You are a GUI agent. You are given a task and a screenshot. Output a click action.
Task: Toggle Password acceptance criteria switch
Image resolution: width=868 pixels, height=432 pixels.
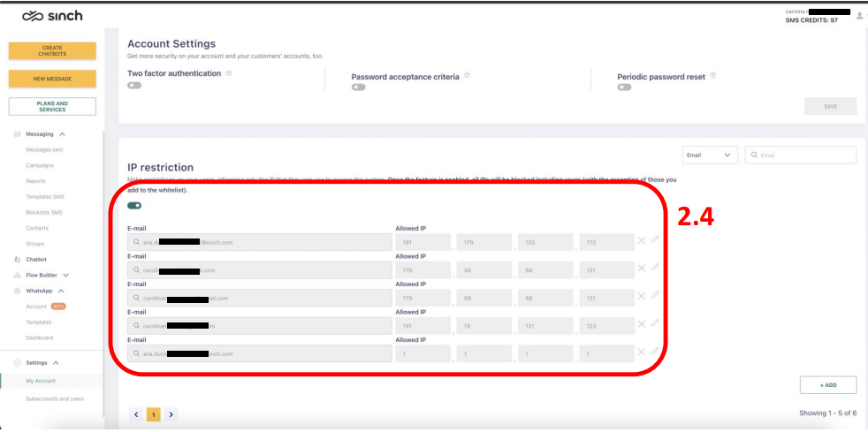coord(358,87)
